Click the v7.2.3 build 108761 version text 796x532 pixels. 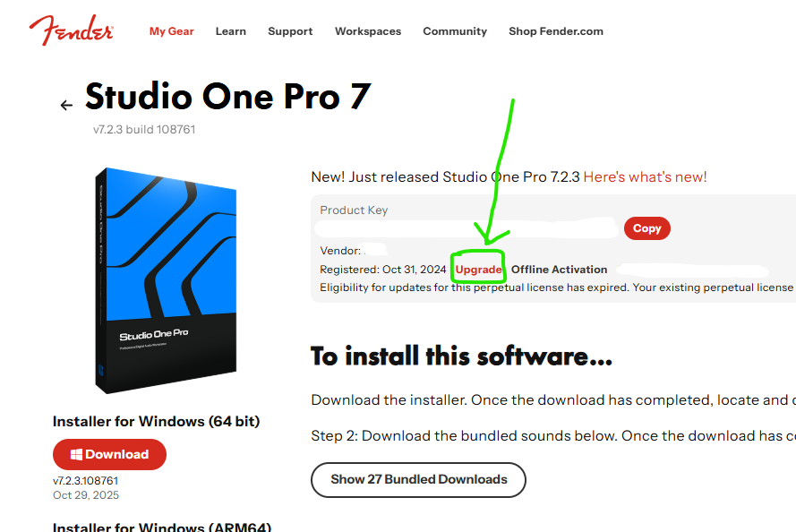coord(144,130)
